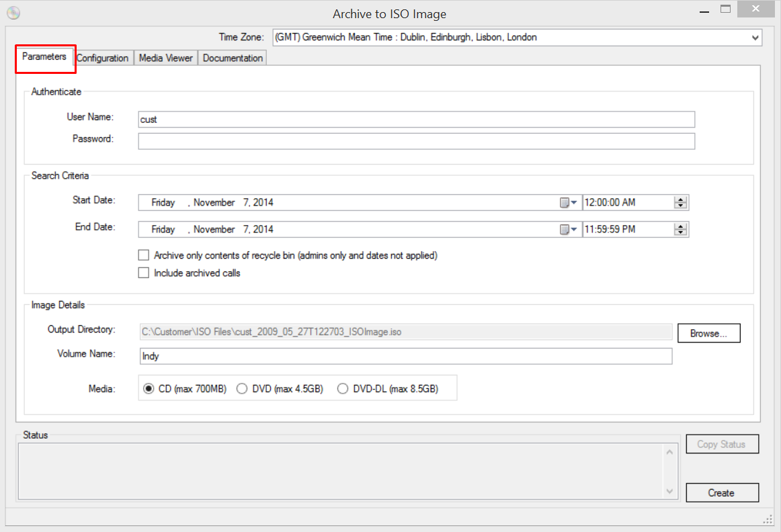The image size is (781, 532).
Task: Focus the Password input field
Action: pos(415,141)
